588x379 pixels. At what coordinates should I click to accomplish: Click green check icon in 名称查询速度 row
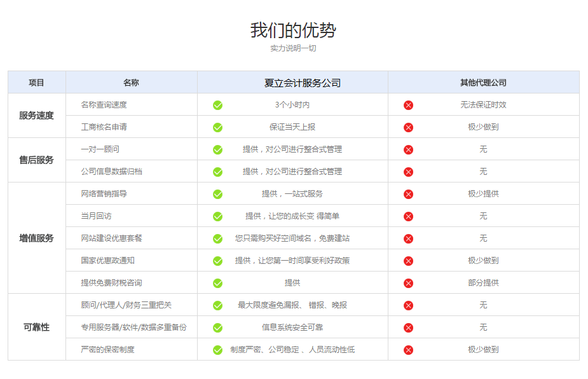pos(217,105)
